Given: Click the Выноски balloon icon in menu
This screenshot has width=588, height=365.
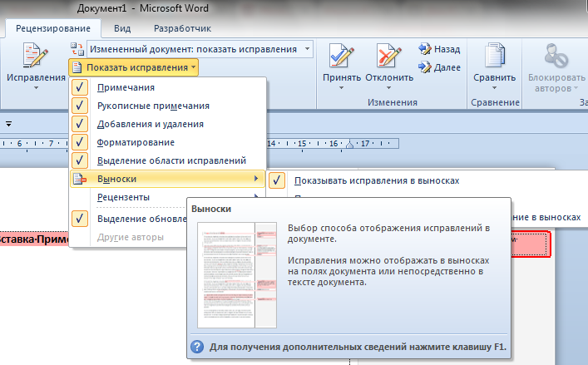Looking at the screenshot, I should [80, 179].
